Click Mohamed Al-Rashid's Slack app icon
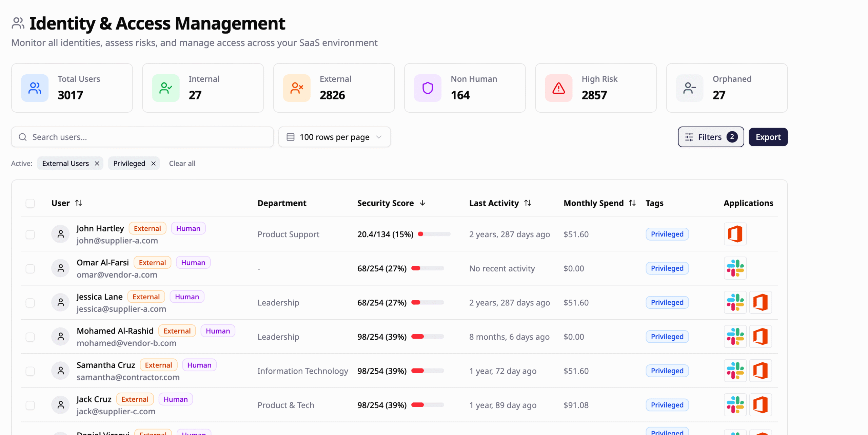Viewport: 868px width, 435px height. pyautogui.click(x=735, y=337)
